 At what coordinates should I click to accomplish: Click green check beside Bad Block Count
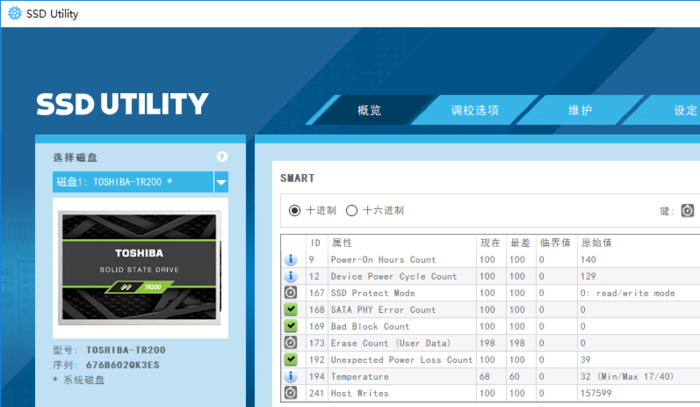[291, 326]
